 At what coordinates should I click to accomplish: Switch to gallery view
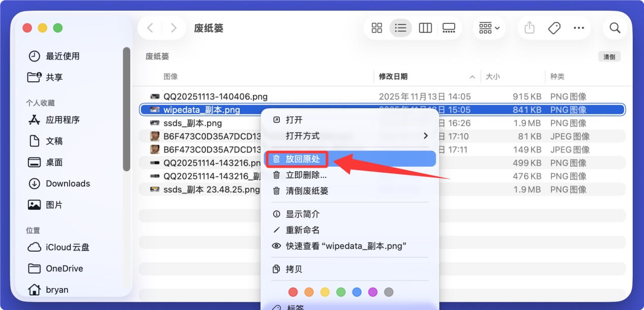pyautogui.click(x=449, y=28)
